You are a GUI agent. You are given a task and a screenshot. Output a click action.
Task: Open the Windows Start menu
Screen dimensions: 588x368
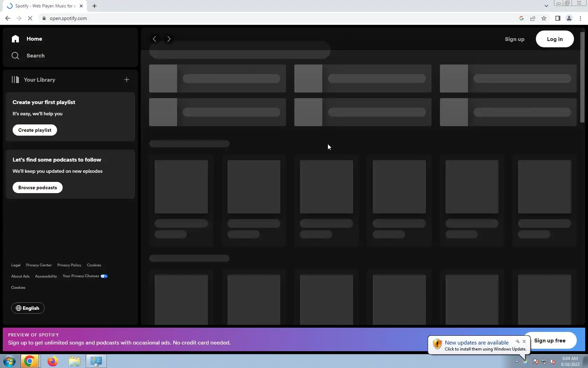9,361
